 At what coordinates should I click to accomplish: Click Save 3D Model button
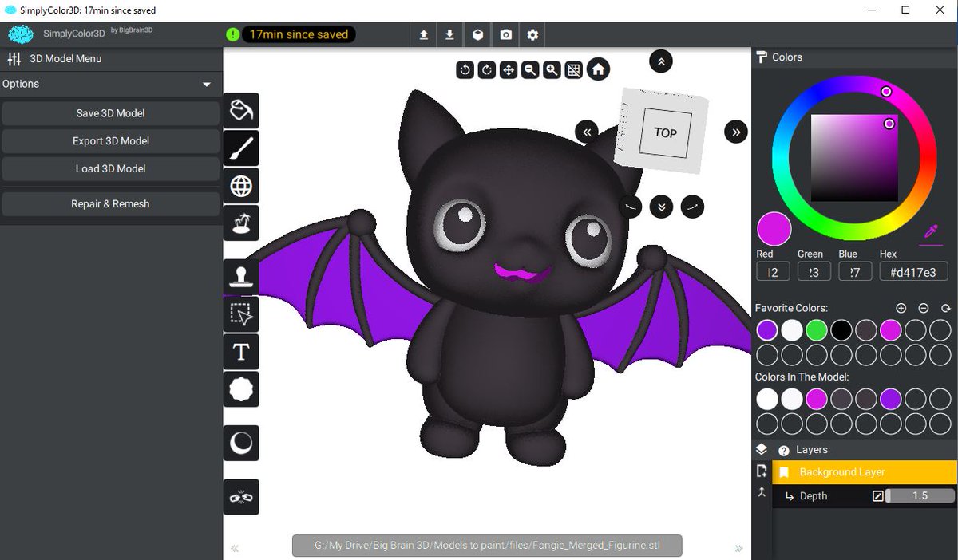(x=111, y=113)
